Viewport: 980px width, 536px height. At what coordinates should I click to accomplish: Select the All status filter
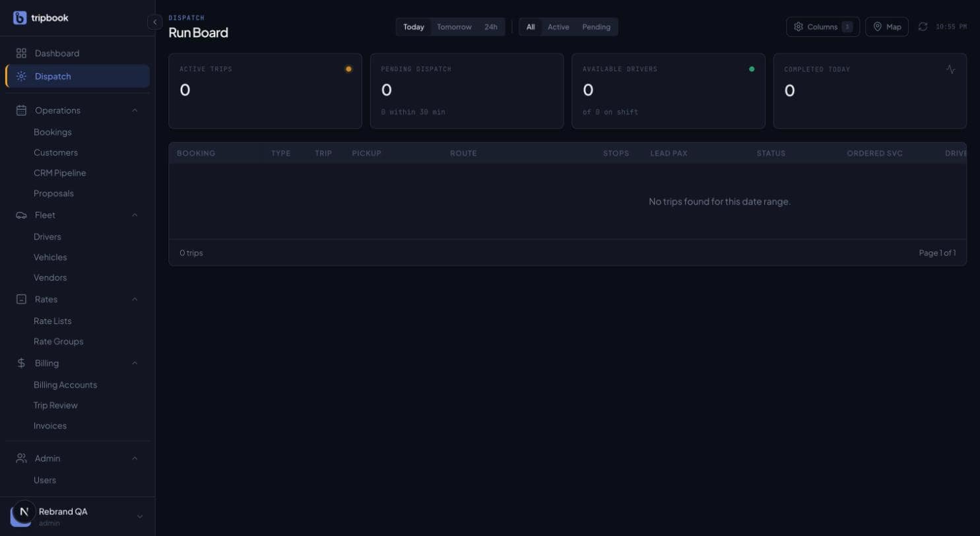coord(531,27)
